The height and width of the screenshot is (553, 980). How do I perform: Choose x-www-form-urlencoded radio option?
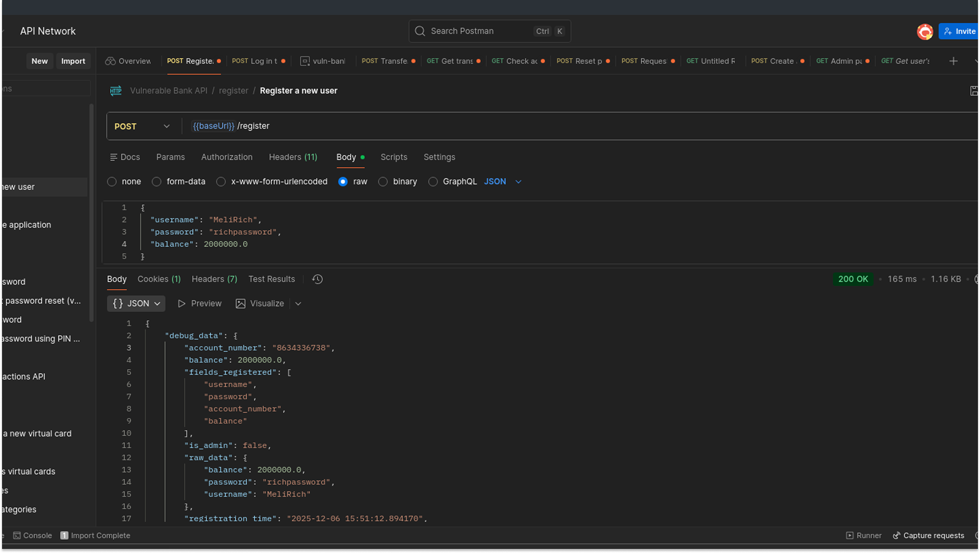click(x=221, y=181)
